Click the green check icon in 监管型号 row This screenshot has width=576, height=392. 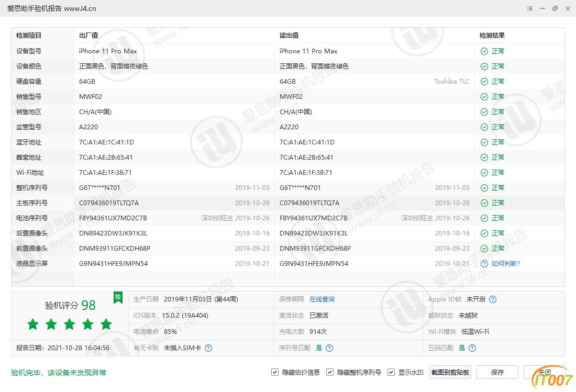click(x=484, y=127)
